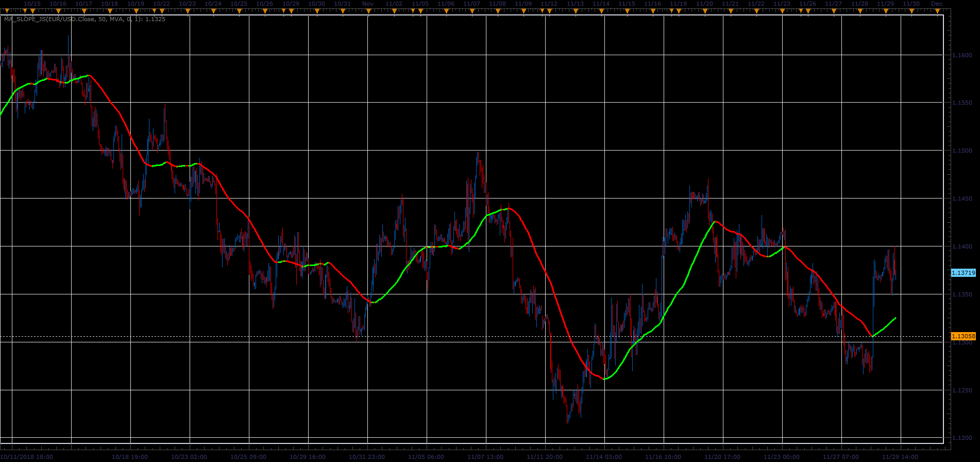Click the 10/18 19:00 bottom time label

pos(130,457)
